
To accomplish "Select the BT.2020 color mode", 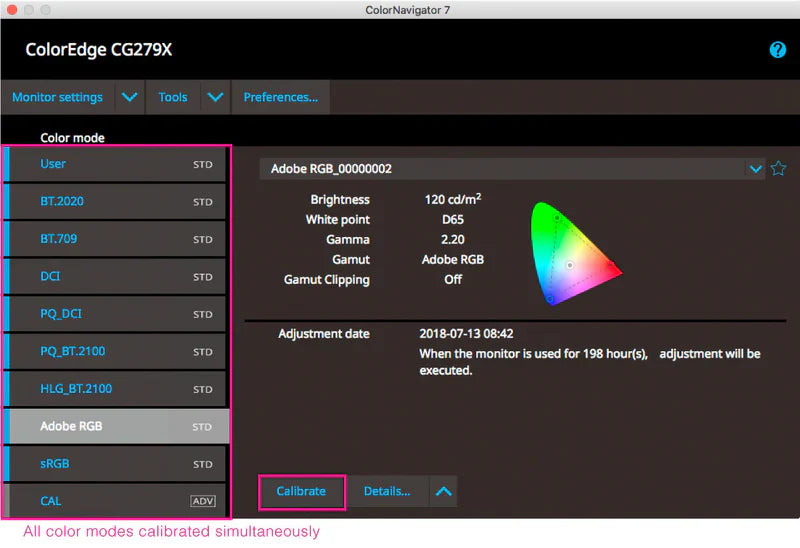I will point(62,201).
